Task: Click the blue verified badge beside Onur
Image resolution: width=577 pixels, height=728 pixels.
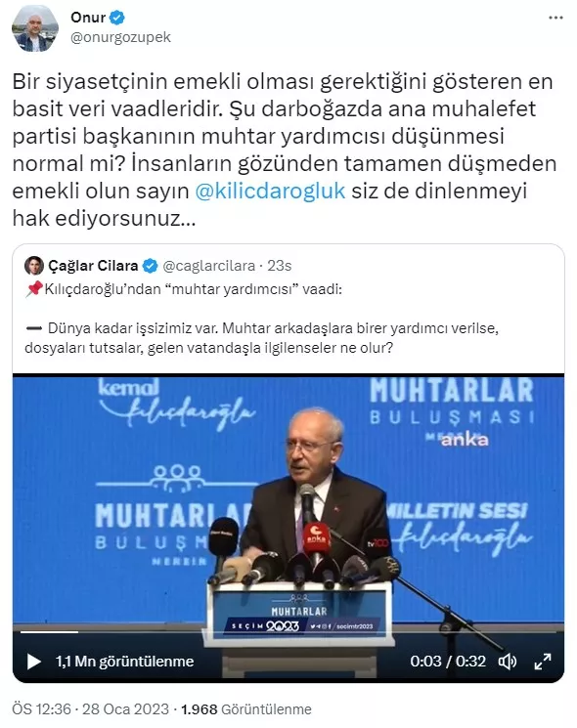Action: [x=117, y=18]
